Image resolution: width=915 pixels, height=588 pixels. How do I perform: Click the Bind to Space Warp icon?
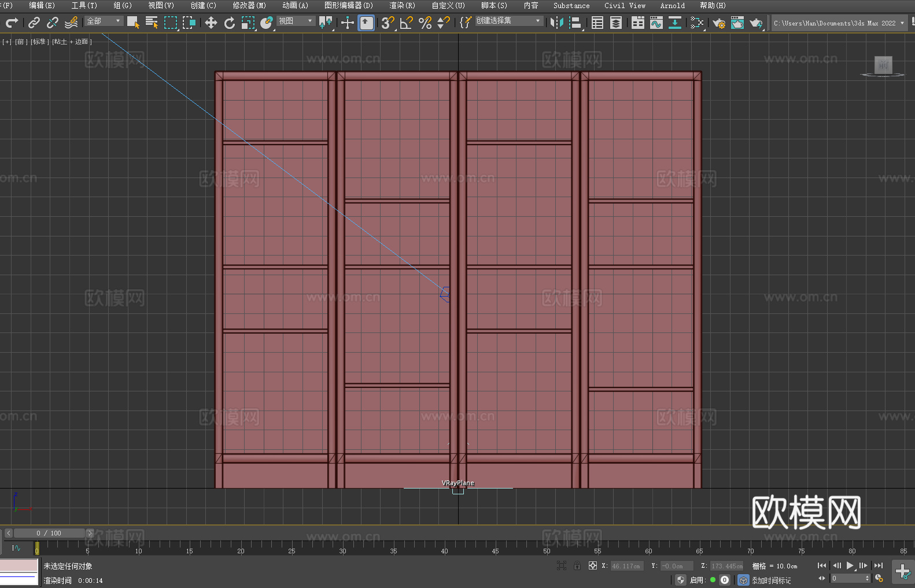click(x=71, y=23)
